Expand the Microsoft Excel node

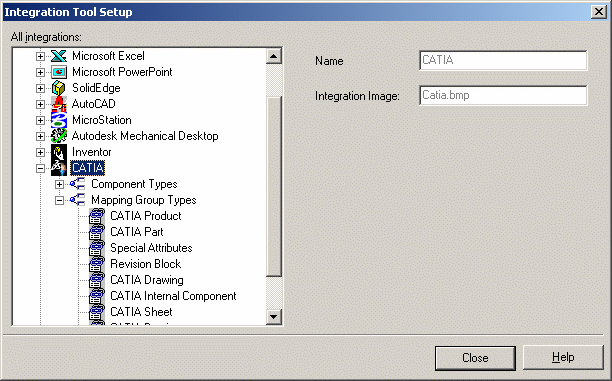point(40,57)
